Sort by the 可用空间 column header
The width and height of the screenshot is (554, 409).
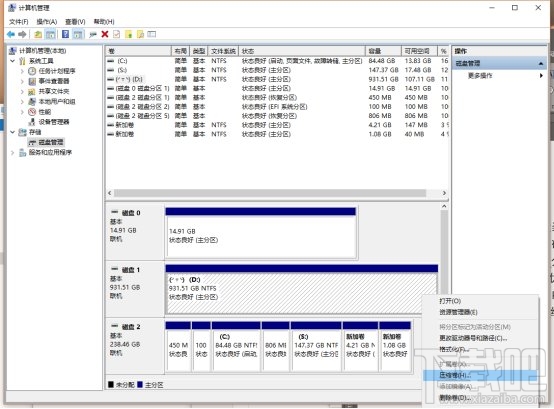click(419, 51)
